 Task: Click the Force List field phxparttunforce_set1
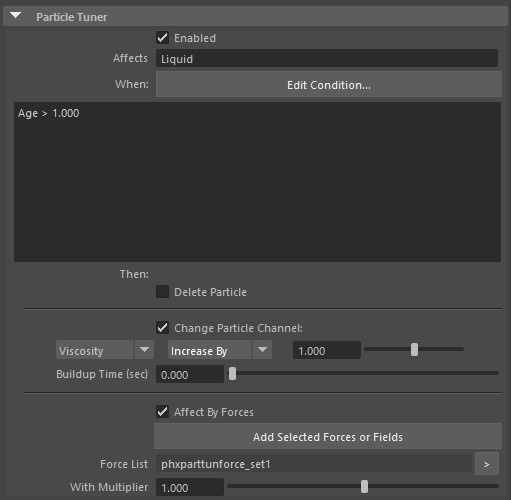[x=314, y=464]
